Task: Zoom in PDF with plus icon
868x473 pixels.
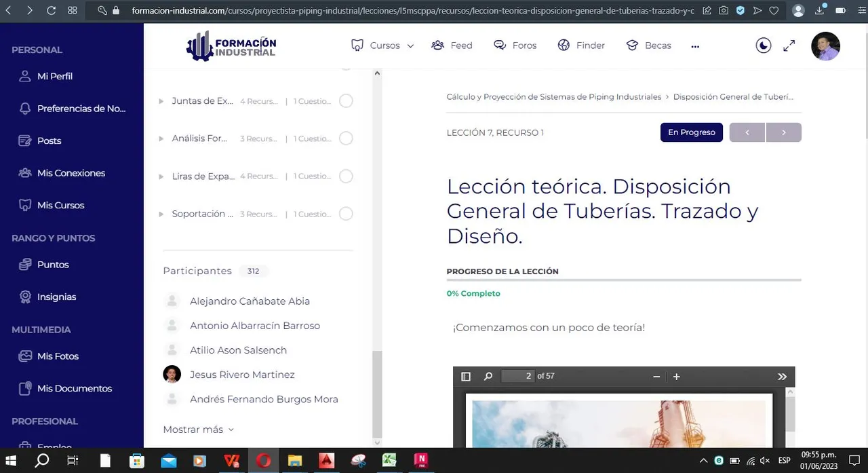Action: coord(676,377)
